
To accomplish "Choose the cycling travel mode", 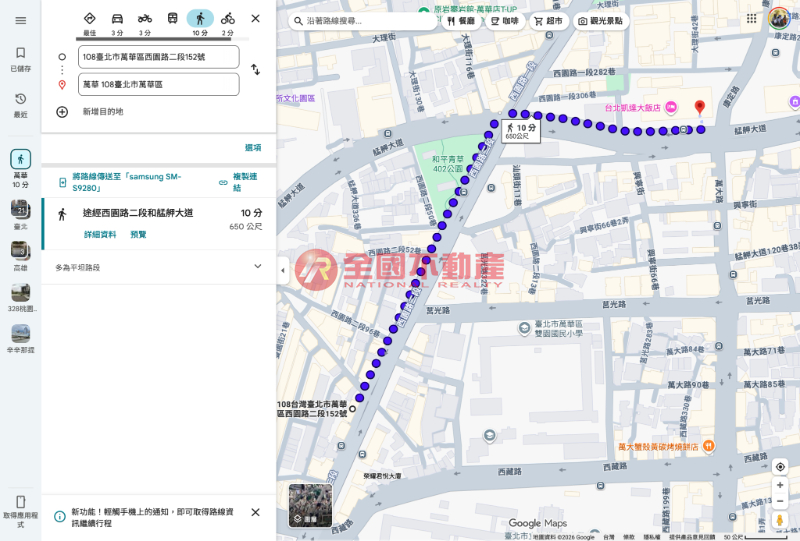I will pyautogui.click(x=228, y=18).
